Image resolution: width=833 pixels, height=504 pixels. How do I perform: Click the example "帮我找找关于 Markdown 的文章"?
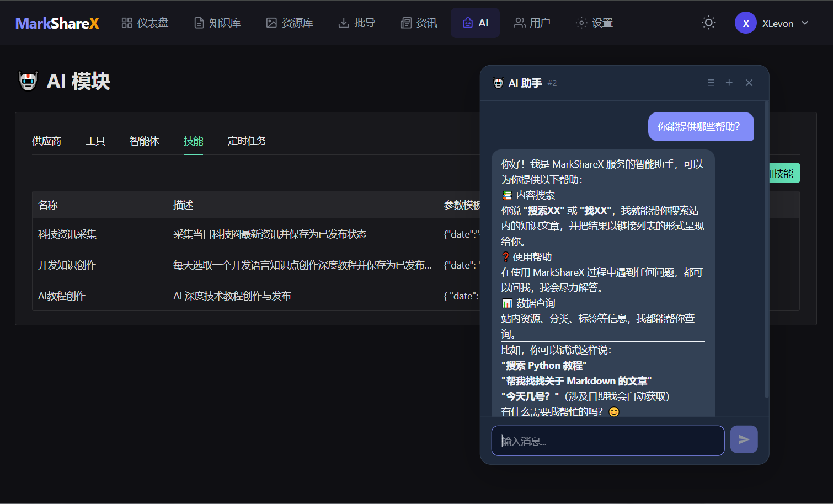click(576, 381)
